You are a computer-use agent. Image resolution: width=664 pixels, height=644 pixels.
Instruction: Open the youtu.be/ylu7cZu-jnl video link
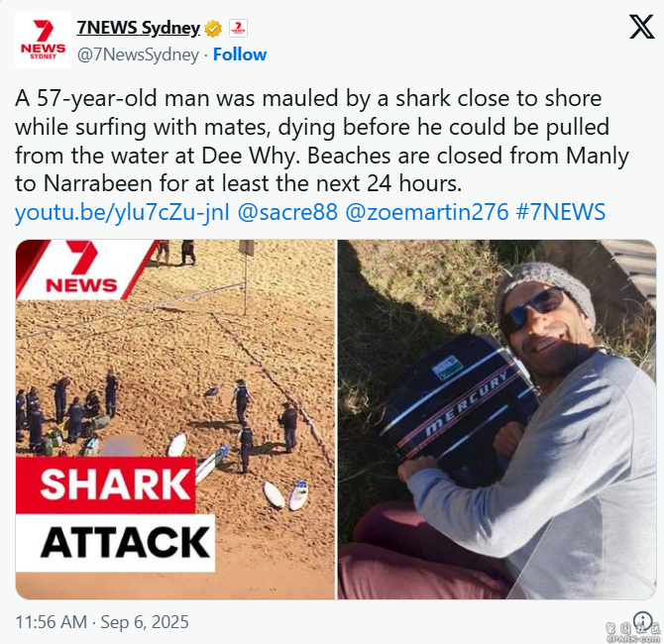(x=122, y=212)
